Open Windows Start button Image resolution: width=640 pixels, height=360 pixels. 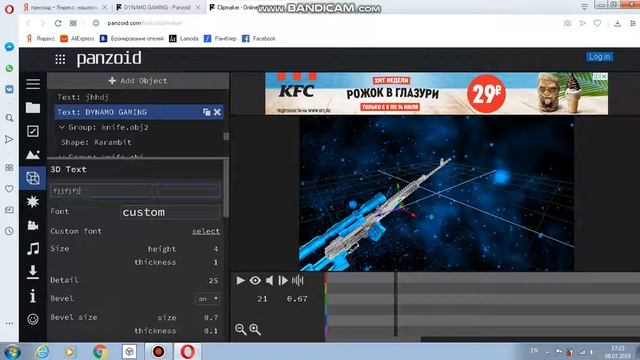12,351
